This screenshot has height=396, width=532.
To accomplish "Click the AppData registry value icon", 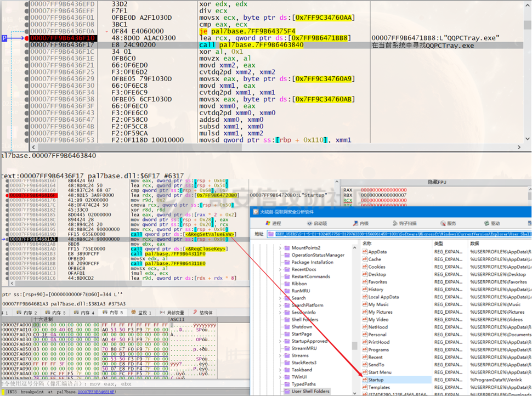I will [365, 252].
